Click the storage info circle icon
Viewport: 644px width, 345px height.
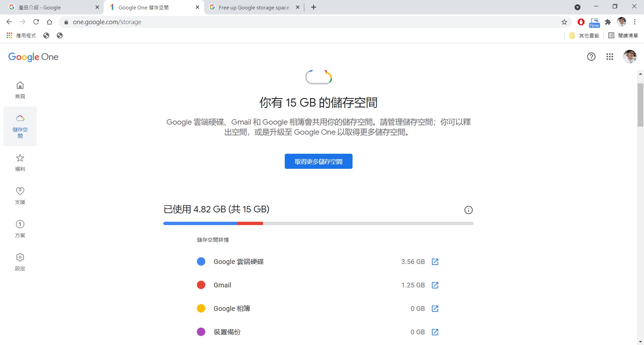(468, 210)
